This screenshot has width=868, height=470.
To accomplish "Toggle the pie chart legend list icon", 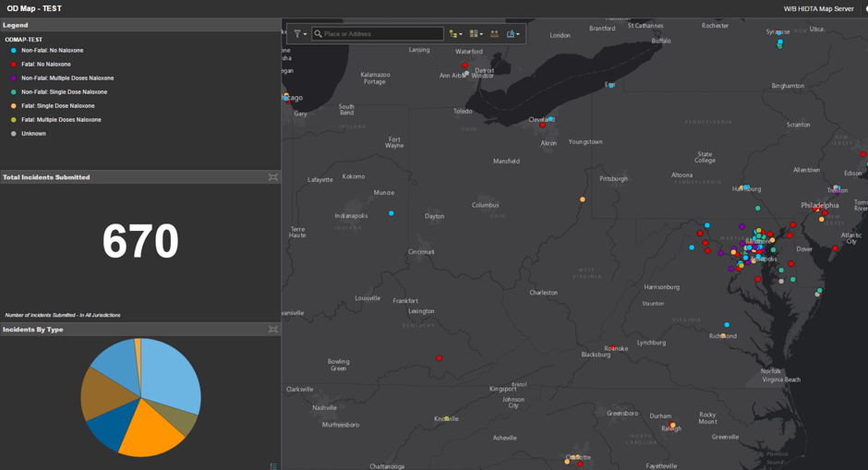I will click(273, 466).
